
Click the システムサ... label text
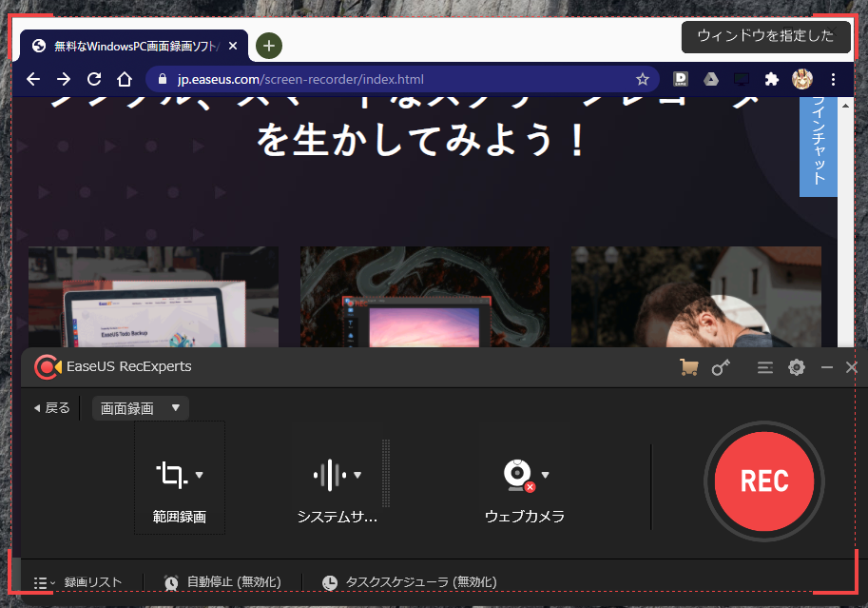point(338,517)
